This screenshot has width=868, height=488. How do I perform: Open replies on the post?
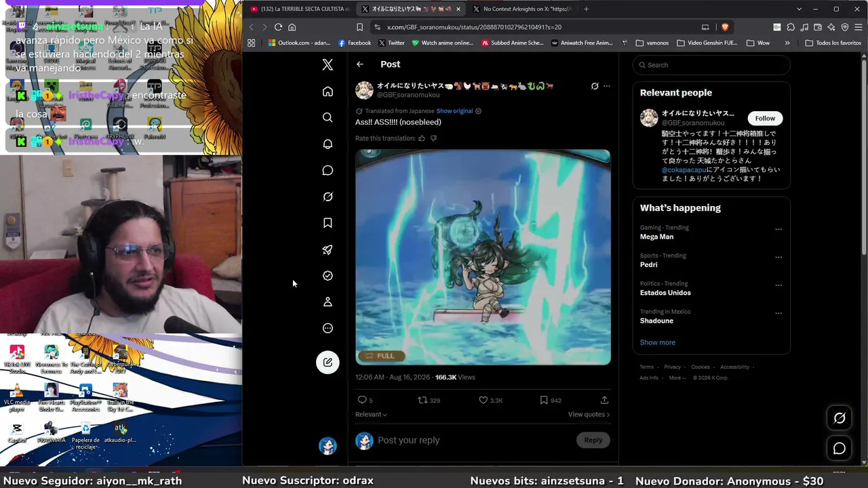point(365,400)
